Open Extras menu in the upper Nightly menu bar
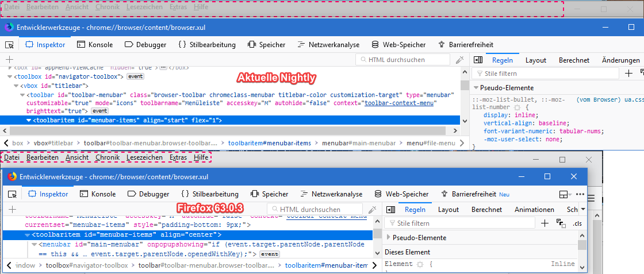The height and width of the screenshot is (274, 644). tap(178, 7)
